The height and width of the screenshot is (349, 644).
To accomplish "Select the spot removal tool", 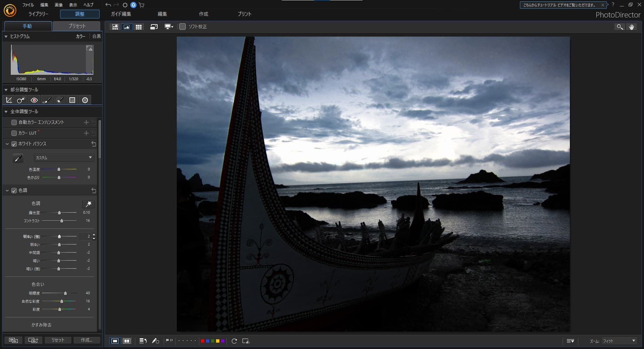I will click(21, 100).
